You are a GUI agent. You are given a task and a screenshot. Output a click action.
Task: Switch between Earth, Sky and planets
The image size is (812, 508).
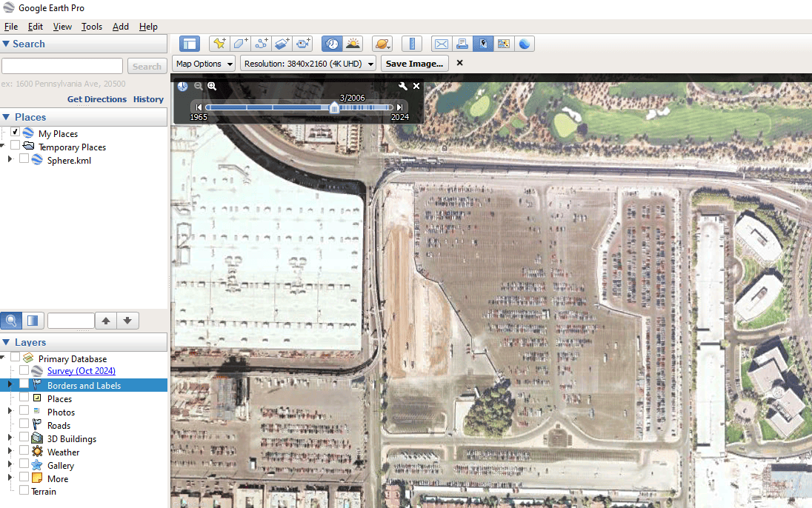point(382,44)
